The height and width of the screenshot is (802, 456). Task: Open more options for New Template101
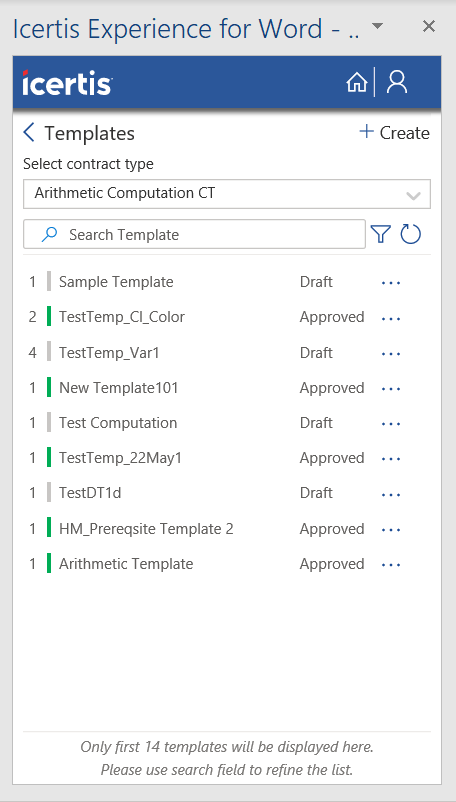[x=391, y=388]
